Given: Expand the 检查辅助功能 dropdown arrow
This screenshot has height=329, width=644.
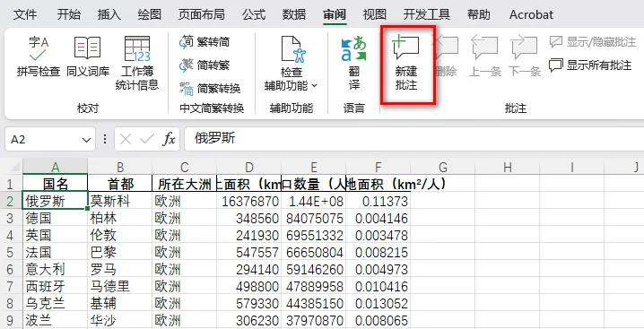Looking at the screenshot, I should click(315, 86).
